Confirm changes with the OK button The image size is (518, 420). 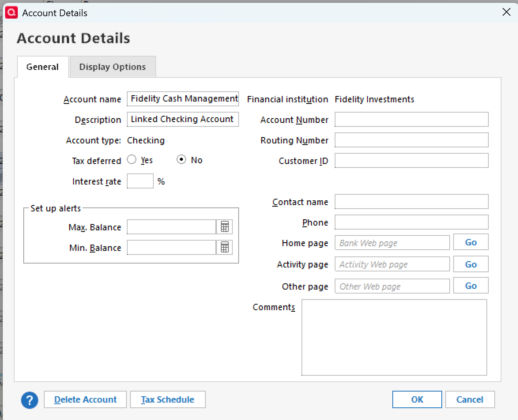pyautogui.click(x=417, y=399)
